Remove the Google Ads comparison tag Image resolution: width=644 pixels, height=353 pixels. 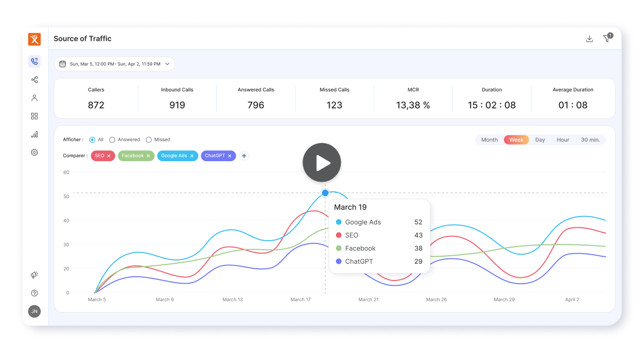pos(192,156)
